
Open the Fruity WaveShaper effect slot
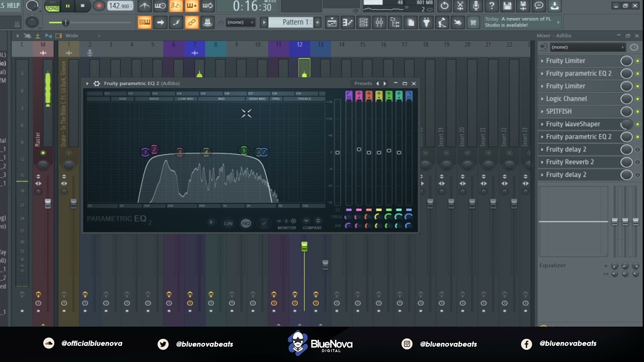[x=573, y=124]
